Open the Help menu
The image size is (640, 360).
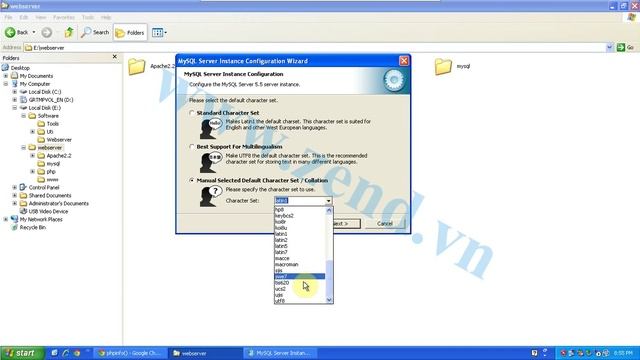pyautogui.click(x=106, y=18)
